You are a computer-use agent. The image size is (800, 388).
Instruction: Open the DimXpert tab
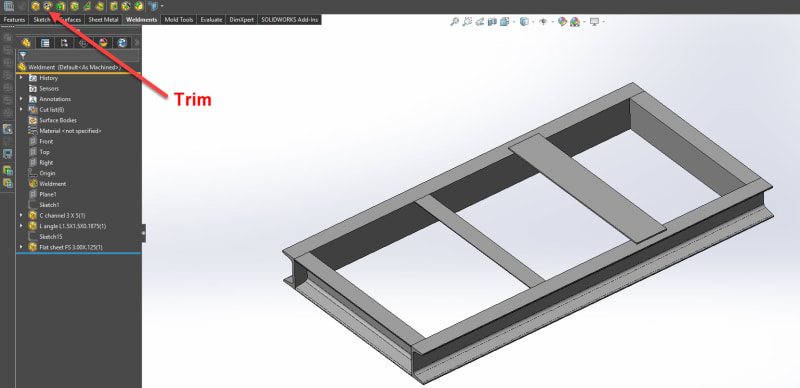[241, 19]
